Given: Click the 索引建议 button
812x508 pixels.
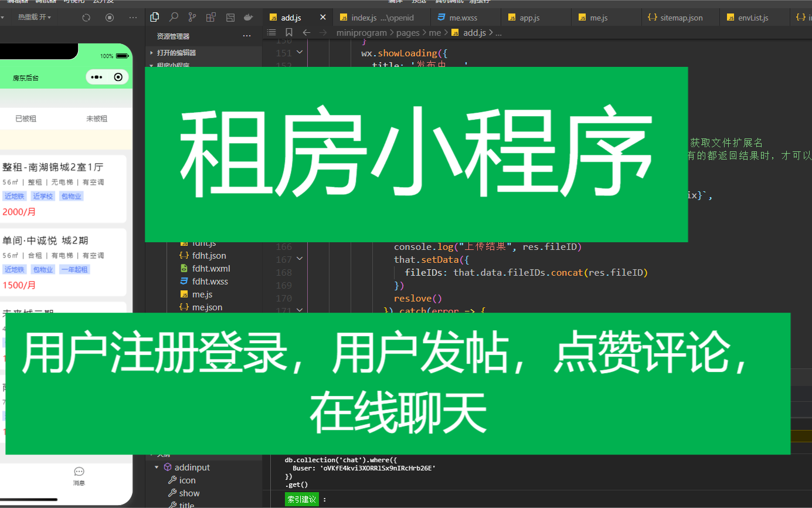Looking at the screenshot, I should [302, 499].
